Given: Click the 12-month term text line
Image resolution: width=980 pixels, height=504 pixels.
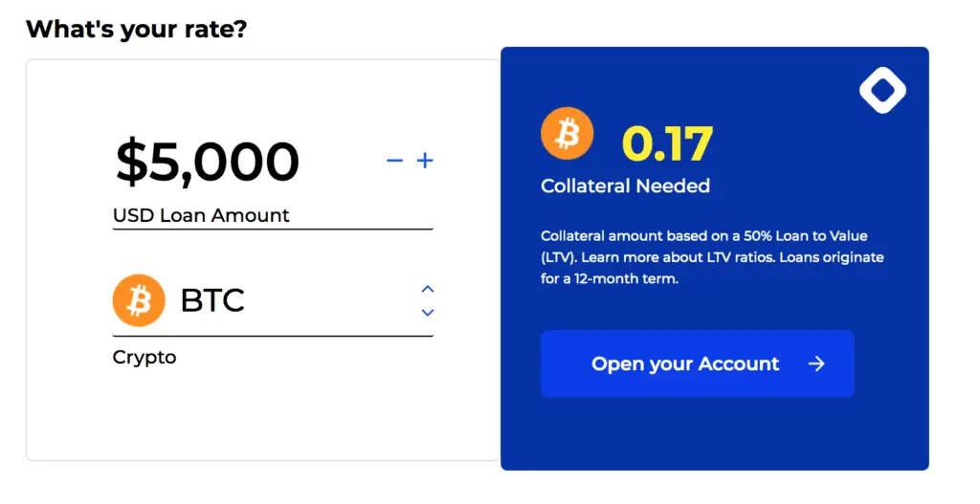Looking at the screenshot, I should click(610, 278).
